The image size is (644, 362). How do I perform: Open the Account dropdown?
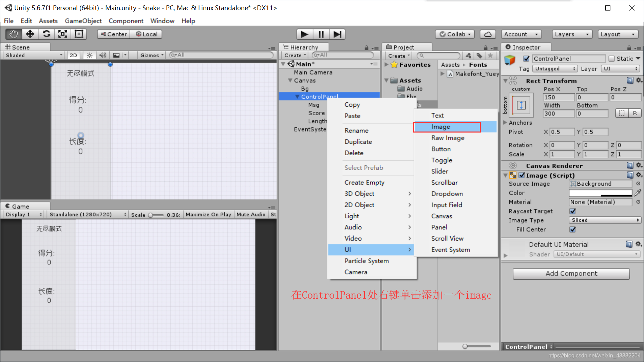click(521, 34)
